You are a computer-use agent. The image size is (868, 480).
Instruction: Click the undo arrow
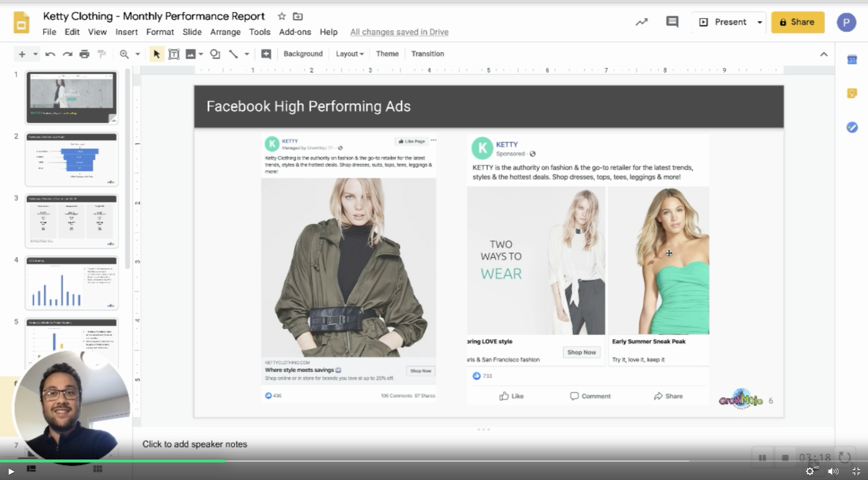click(x=50, y=54)
